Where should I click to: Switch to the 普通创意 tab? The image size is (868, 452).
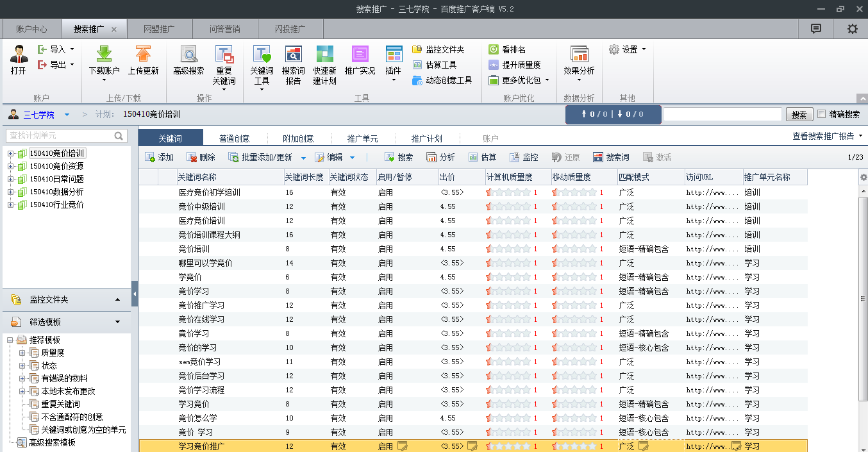[234, 138]
